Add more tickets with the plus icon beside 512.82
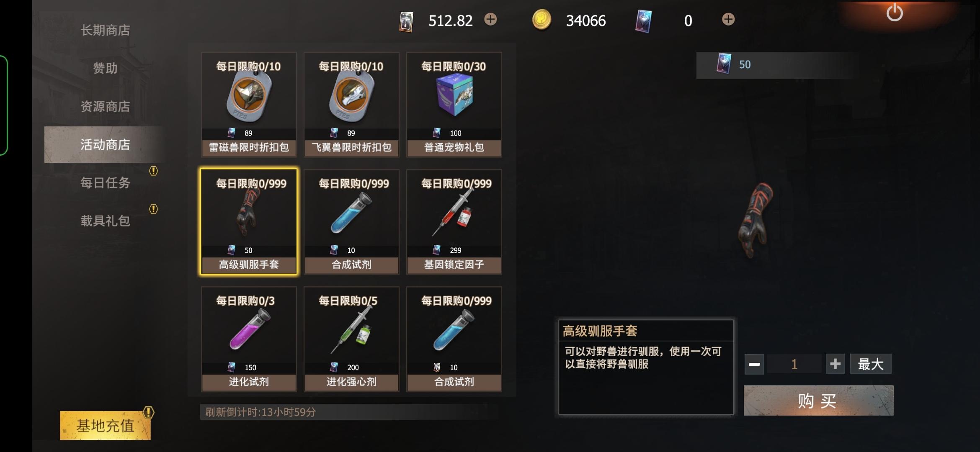The width and height of the screenshot is (980, 452). click(490, 19)
